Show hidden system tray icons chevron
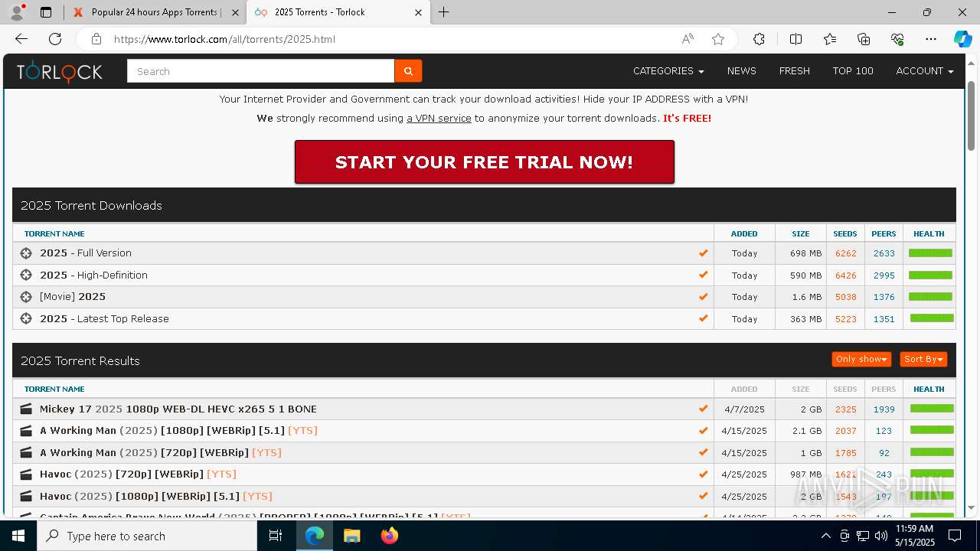 825,536
